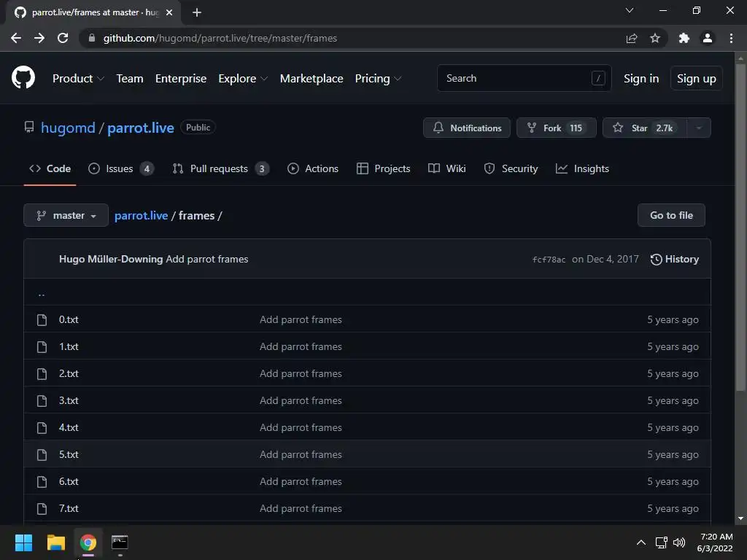The width and height of the screenshot is (747, 560).
Task: Expand the Pricing menu
Action: [379, 79]
